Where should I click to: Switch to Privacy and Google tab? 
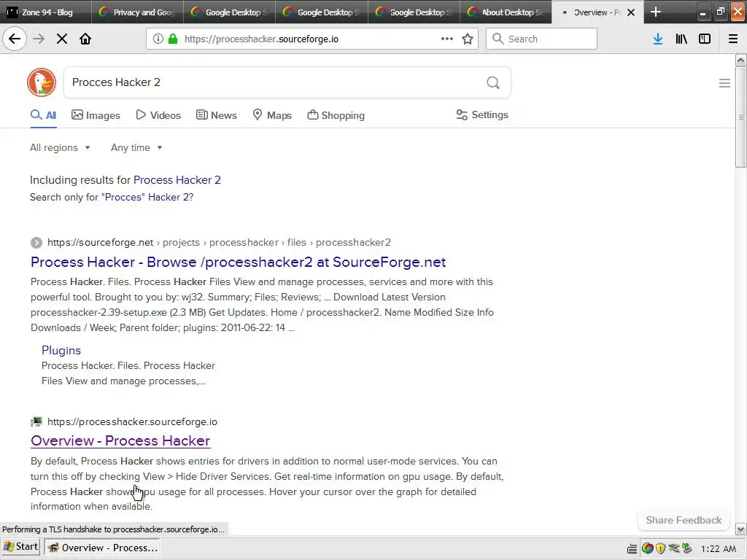[x=137, y=12]
